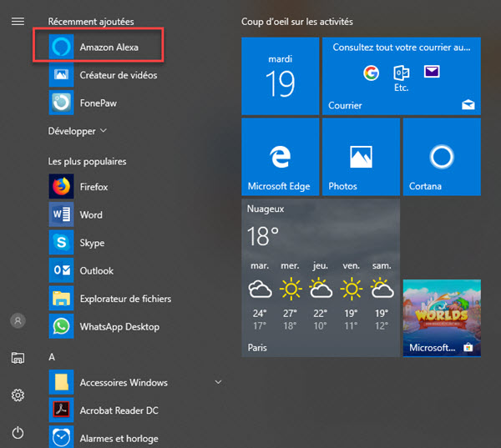Click the Récemment ajoutées heading
This screenshot has height=448, width=501.
[x=91, y=22]
